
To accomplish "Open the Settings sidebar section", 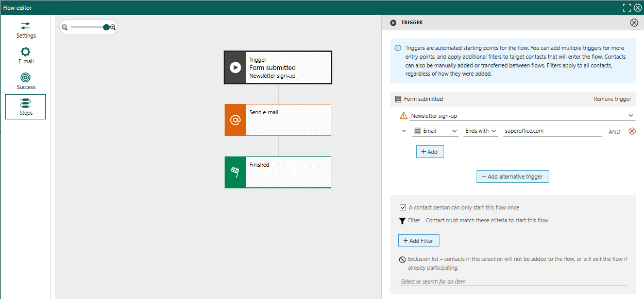I will coord(26,30).
